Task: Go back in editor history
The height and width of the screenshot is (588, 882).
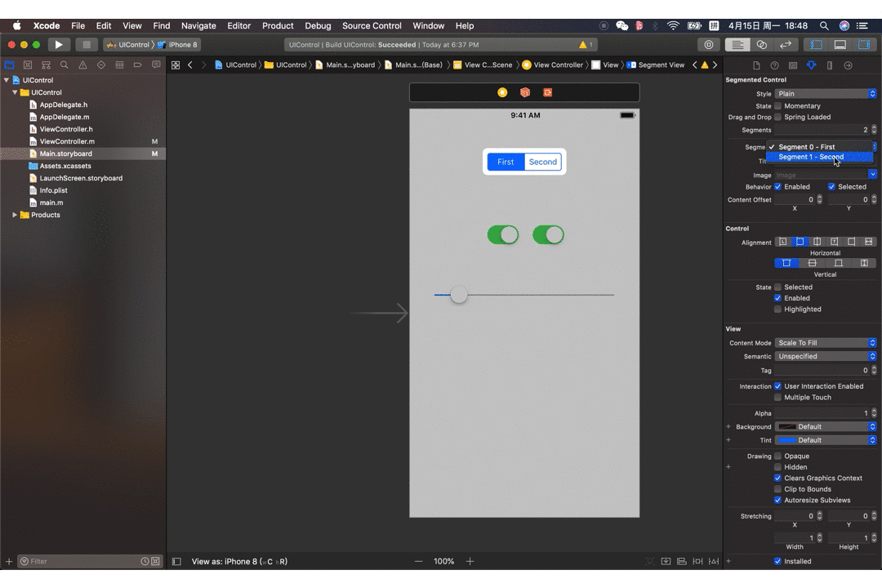Action: [190, 65]
